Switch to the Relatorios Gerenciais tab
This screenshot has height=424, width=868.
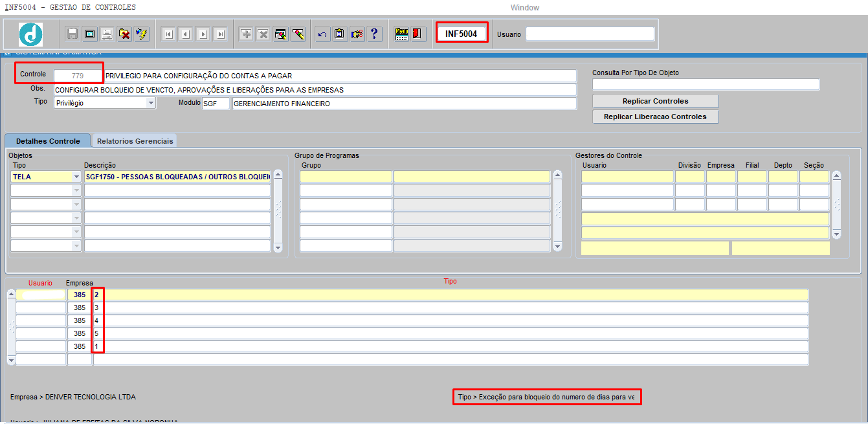click(135, 140)
